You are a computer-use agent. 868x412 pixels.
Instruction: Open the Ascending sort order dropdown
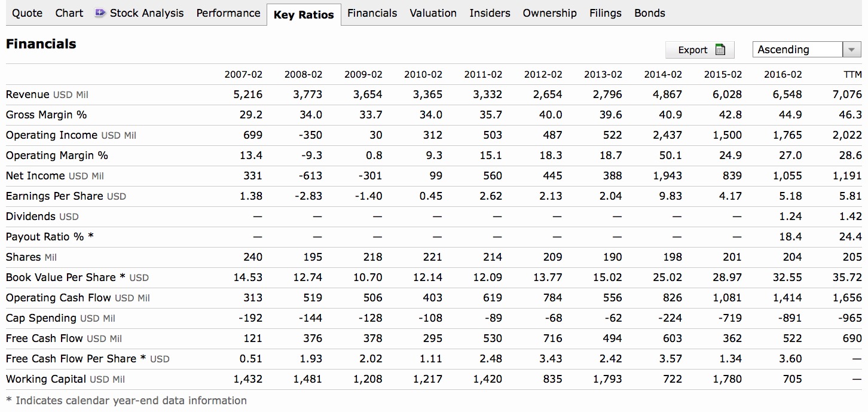point(797,50)
